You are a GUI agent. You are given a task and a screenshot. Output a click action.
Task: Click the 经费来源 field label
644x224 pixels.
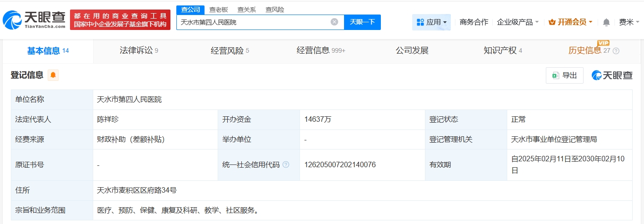(x=30, y=139)
